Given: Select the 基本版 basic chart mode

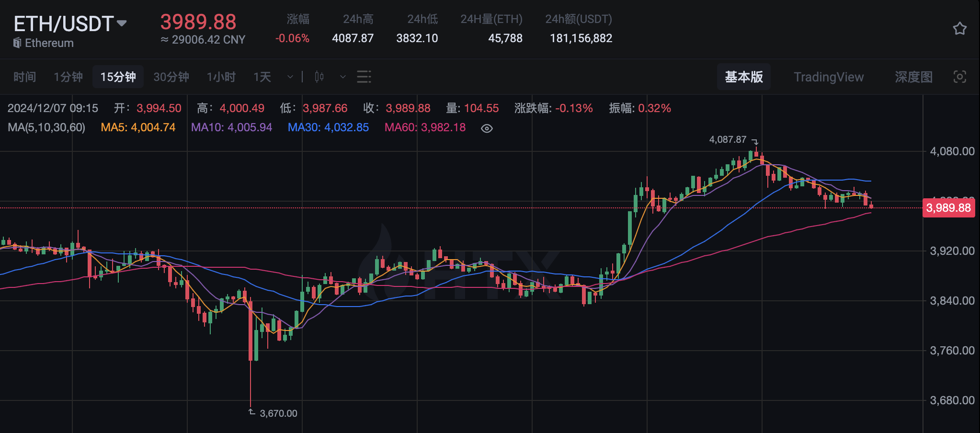Looking at the screenshot, I should coord(743,77).
